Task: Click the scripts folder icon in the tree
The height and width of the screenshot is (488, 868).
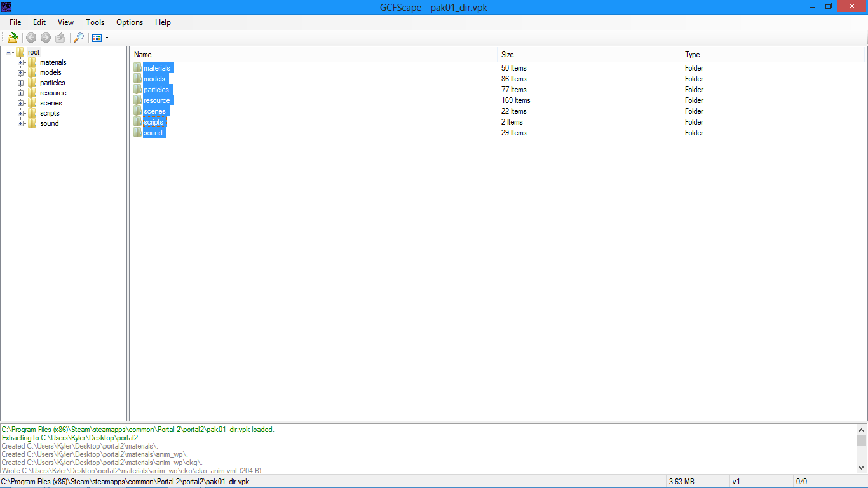Action: point(32,113)
